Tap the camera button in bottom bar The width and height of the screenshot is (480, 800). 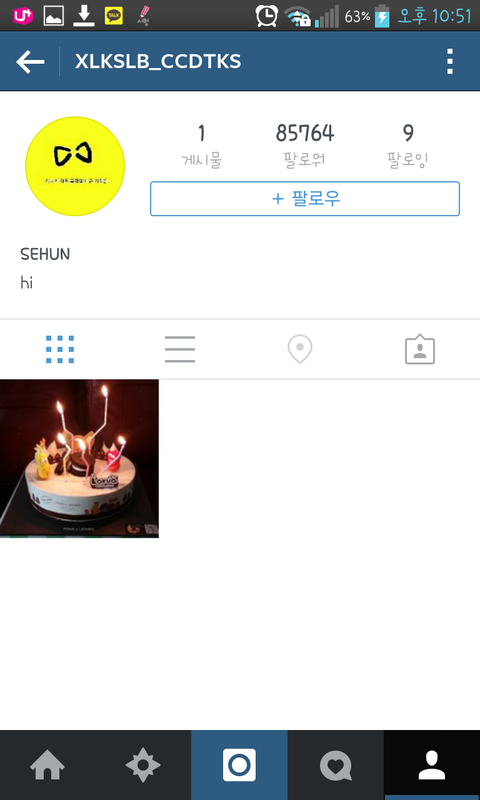coord(239,765)
